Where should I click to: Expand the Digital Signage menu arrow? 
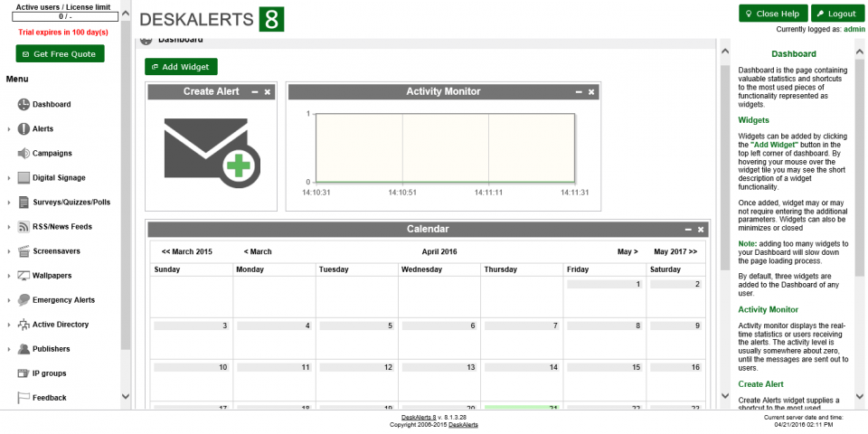[x=9, y=178]
